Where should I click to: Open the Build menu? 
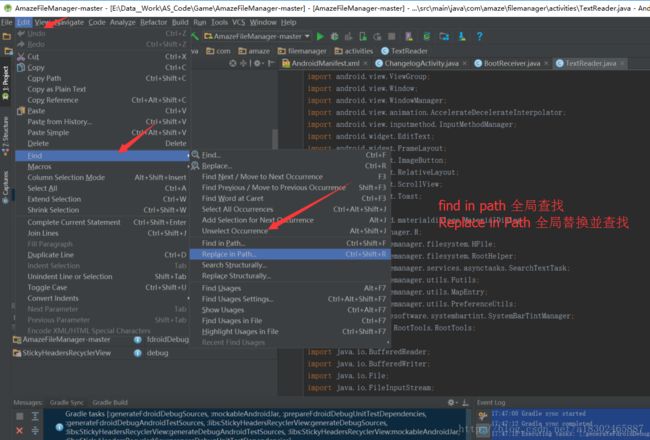[x=180, y=22]
